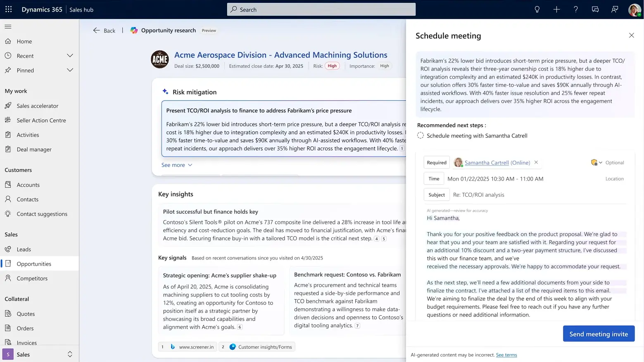Click the search box
Screen dimensions: 644x362
pyautogui.click(x=321, y=10)
